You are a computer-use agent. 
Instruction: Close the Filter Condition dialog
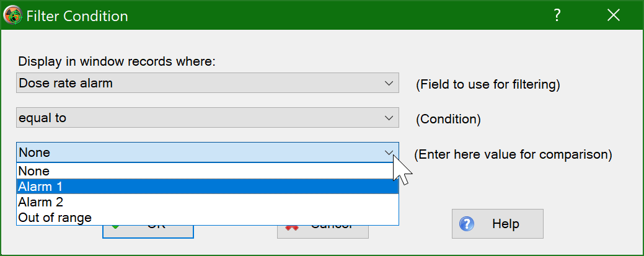(614, 15)
